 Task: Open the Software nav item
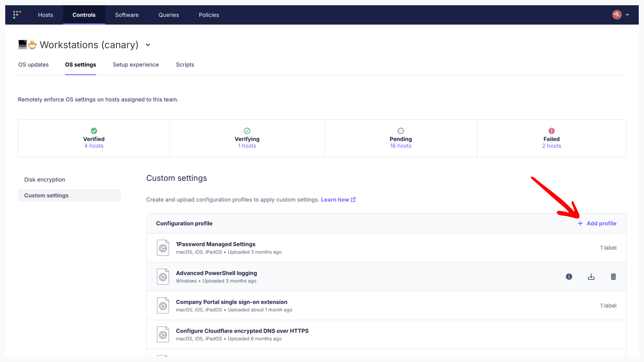[127, 15]
